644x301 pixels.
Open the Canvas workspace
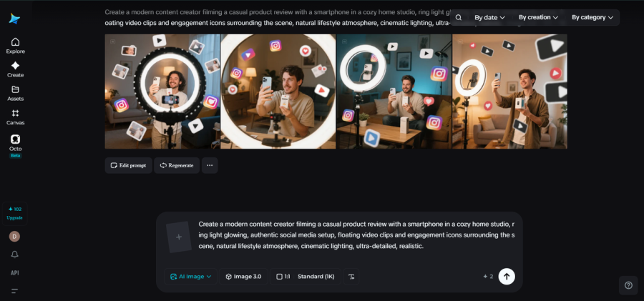pyautogui.click(x=15, y=117)
